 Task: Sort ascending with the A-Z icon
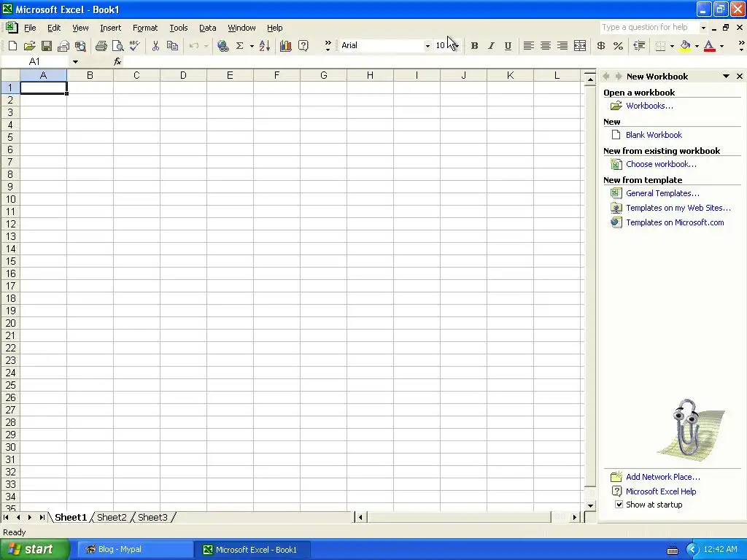[265, 46]
